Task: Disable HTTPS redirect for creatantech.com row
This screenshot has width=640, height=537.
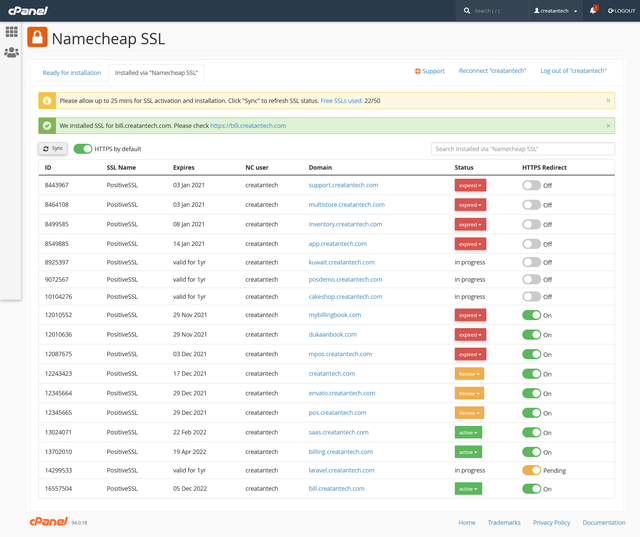Action: point(531,374)
